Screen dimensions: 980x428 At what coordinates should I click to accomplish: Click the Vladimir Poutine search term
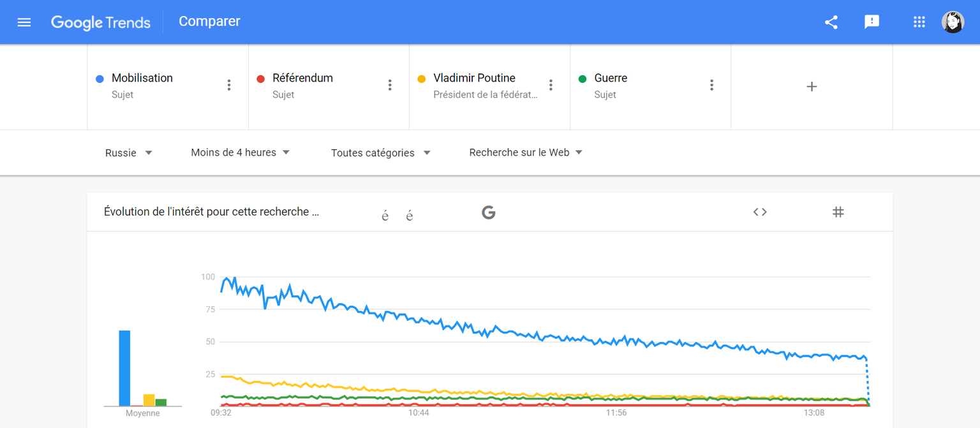click(474, 78)
